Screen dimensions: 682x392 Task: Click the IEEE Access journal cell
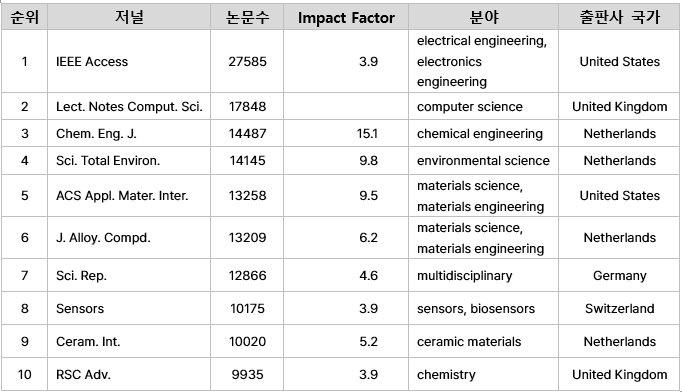click(x=129, y=61)
